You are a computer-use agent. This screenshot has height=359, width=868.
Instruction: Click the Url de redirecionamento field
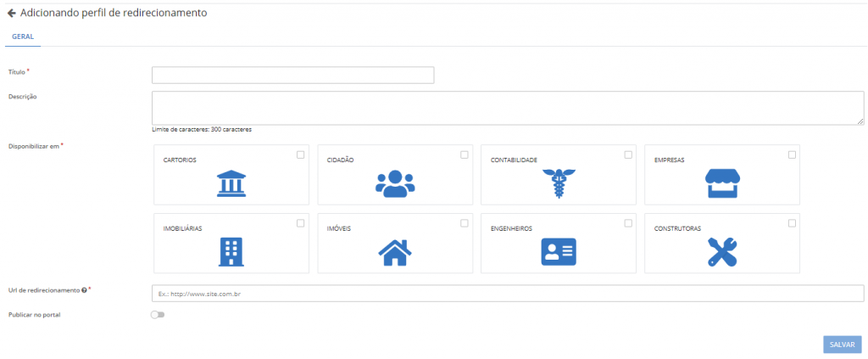pos(507,294)
